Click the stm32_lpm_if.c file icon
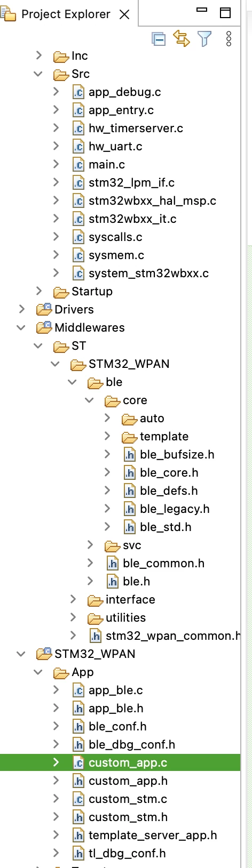The image size is (252, 868). tap(78, 183)
